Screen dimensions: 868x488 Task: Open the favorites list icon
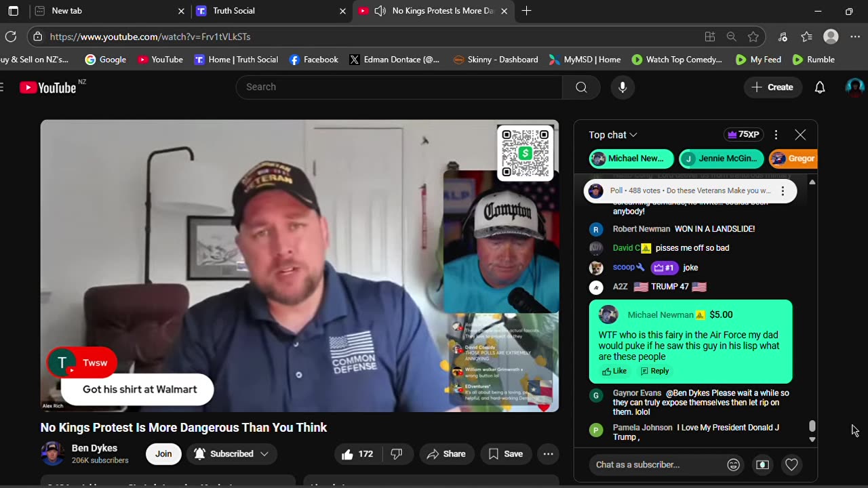pyautogui.click(x=806, y=37)
